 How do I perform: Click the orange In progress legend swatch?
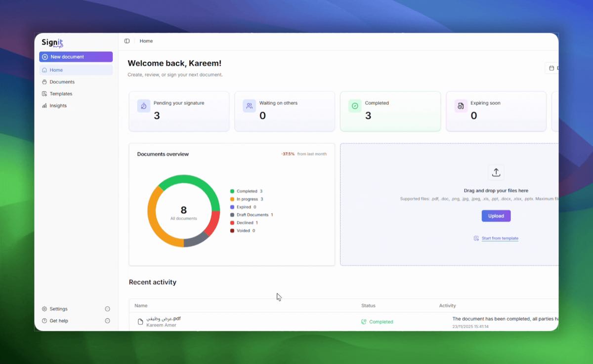coord(232,199)
